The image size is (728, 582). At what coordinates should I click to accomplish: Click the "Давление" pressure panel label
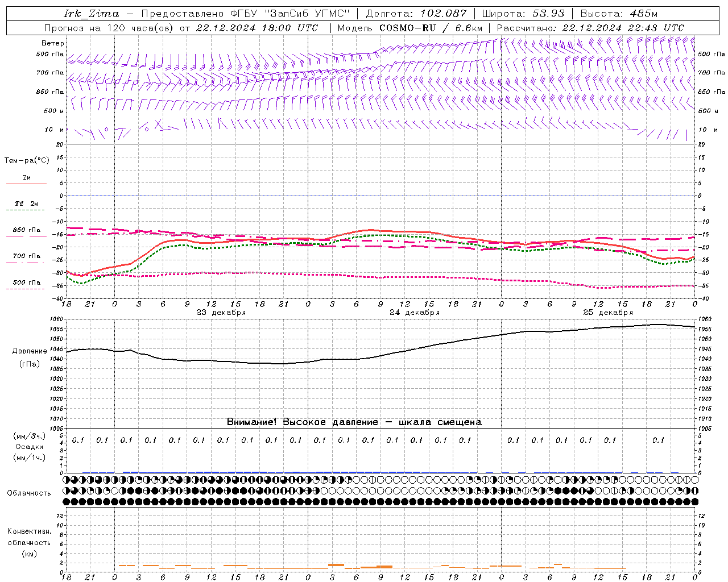point(30,351)
